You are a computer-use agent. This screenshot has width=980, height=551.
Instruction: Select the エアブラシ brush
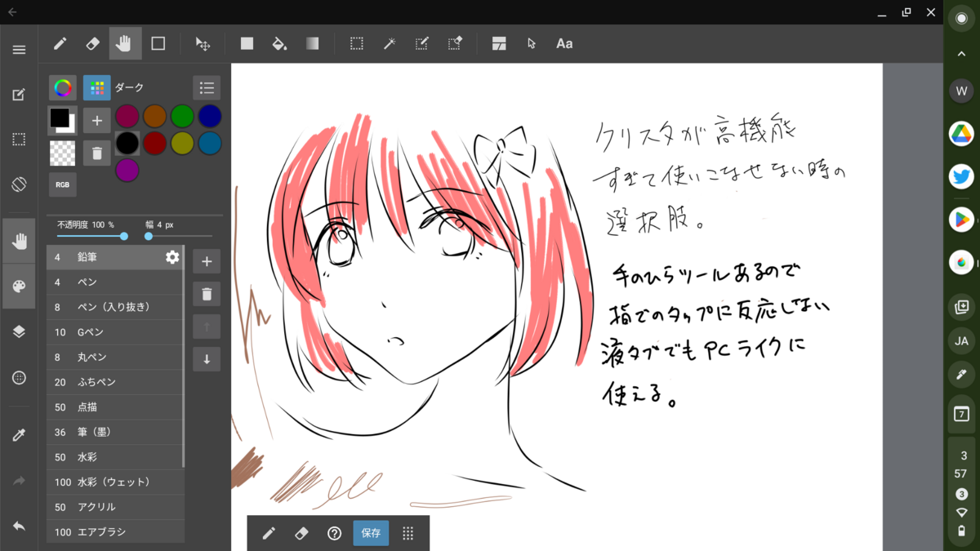tap(115, 532)
